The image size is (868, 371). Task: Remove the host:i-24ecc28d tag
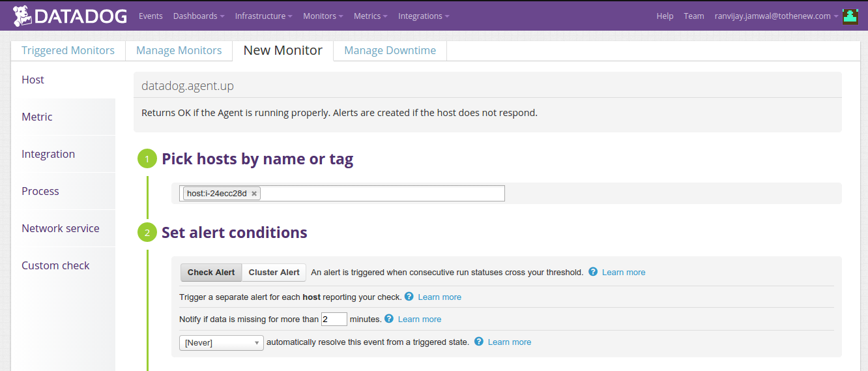(254, 194)
